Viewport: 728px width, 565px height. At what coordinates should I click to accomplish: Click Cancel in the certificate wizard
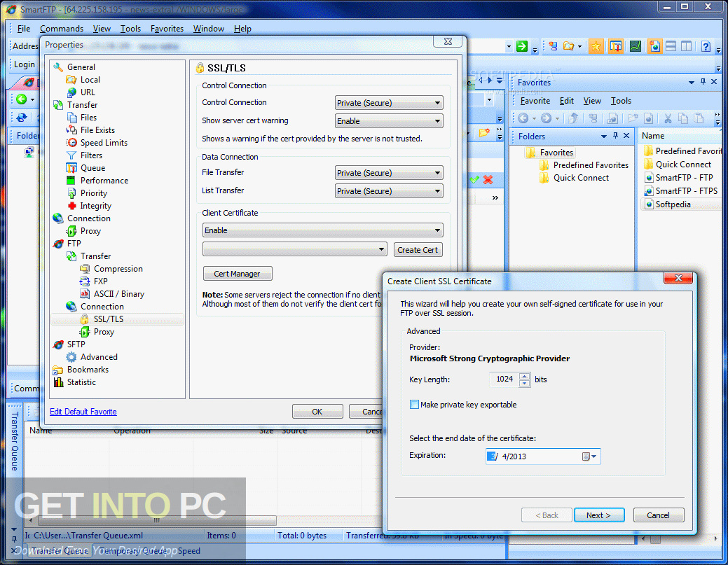(x=659, y=515)
